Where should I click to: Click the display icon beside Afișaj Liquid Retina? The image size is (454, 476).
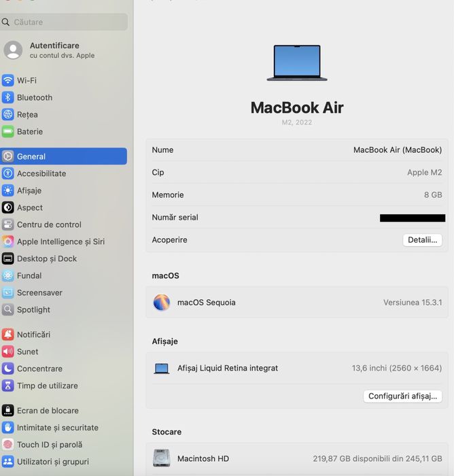coord(162,369)
